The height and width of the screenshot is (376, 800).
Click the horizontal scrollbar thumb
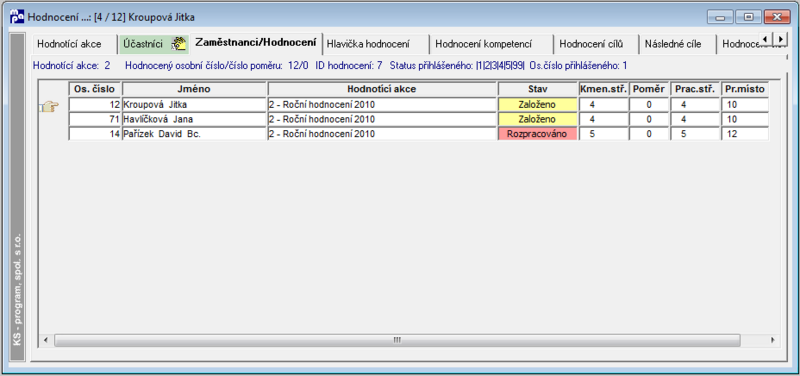coord(397,340)
